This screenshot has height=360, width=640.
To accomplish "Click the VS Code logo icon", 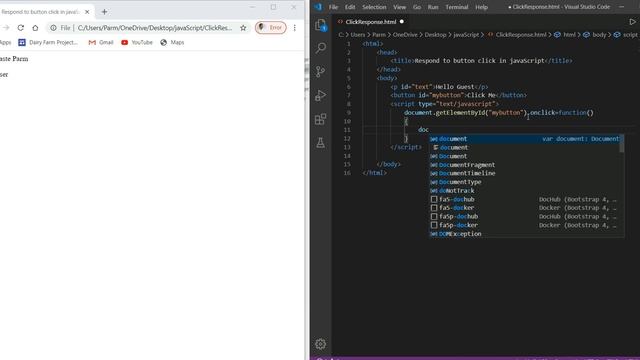I will [x=318, y=7].
